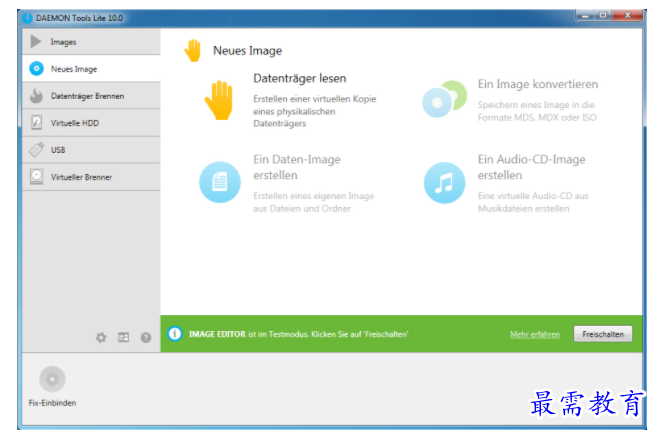
Task: Click the Freischalten button
Action: coord(603,334)
